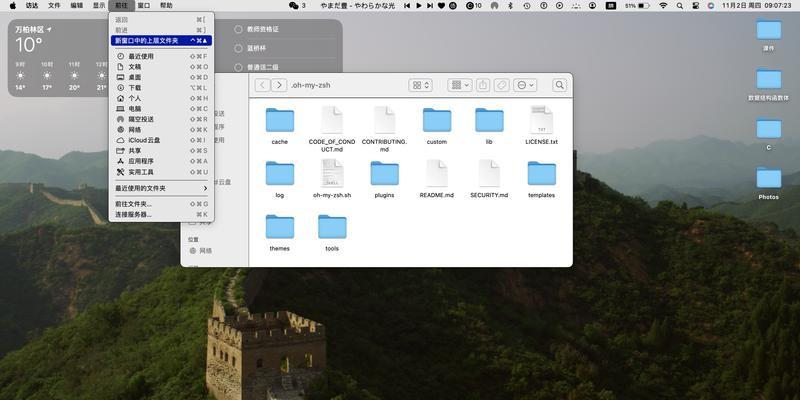
Task: Skip to next track in menu bar
Action: (x=430, y=6)
